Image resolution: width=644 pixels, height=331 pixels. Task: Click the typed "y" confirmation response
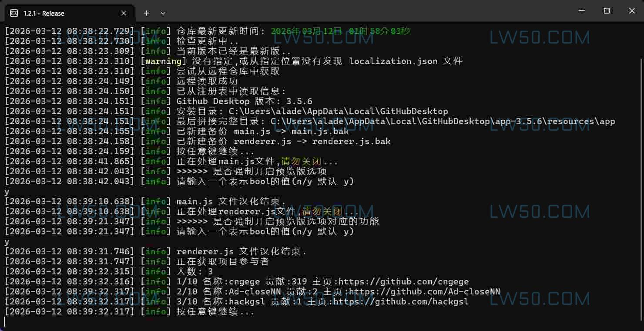[7, 192]
